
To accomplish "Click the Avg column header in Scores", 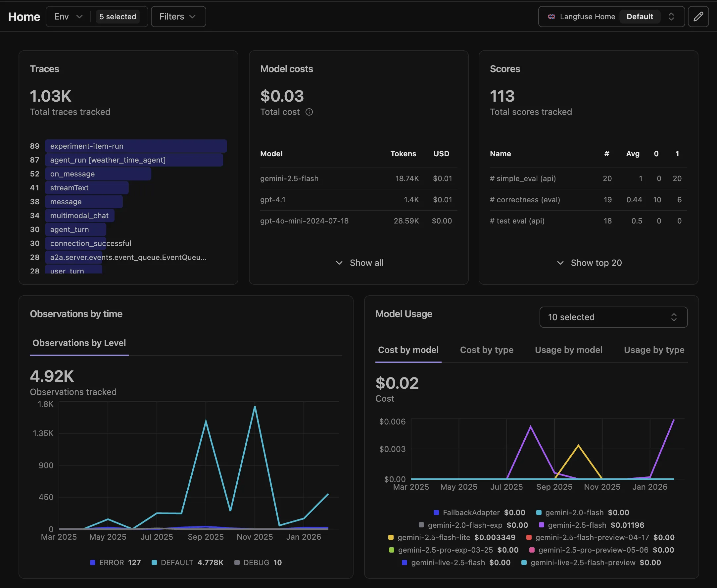I will [x=633, y=154].
